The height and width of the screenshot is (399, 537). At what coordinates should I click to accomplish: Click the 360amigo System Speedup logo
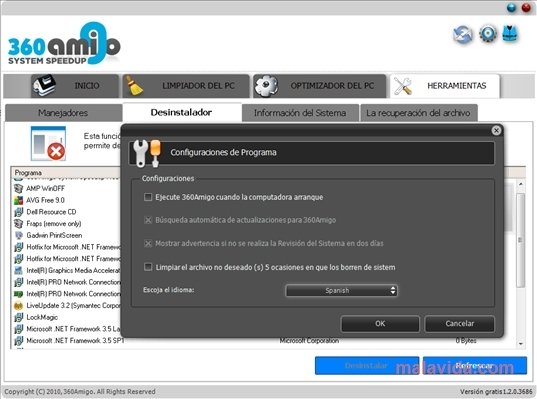click(x=64, y=43)
